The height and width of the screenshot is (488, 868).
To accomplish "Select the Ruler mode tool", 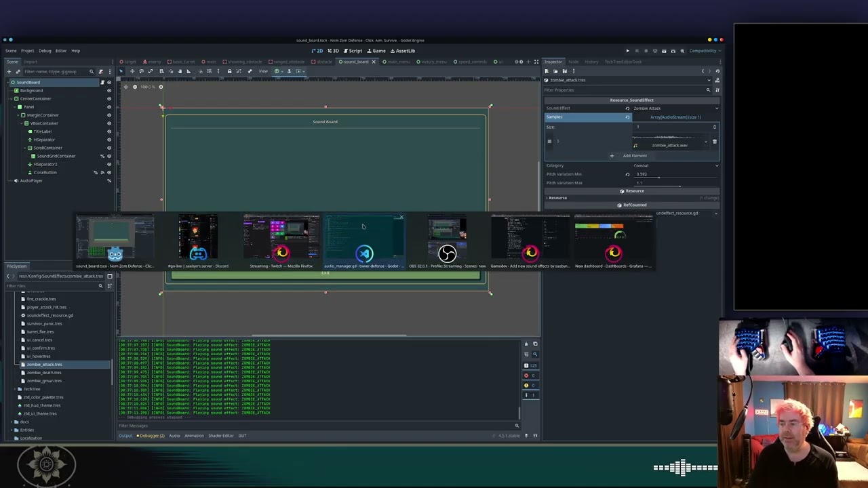I will coord(189,71).
